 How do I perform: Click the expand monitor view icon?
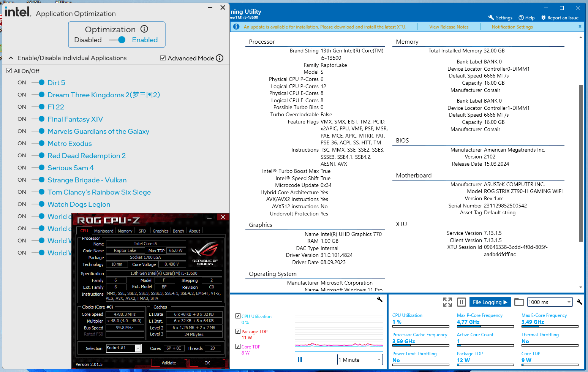pos(447,302)
